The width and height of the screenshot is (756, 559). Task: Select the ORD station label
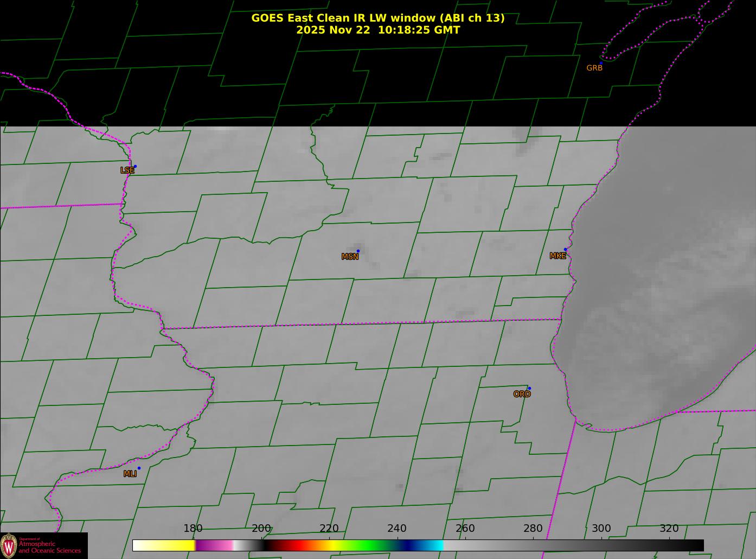522,394
